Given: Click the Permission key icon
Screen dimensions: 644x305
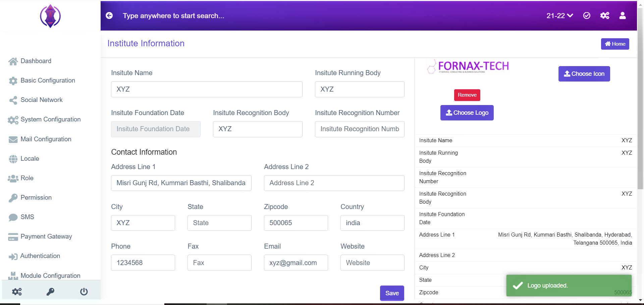Looking at the screenshot, I should (x=13, y=198).
